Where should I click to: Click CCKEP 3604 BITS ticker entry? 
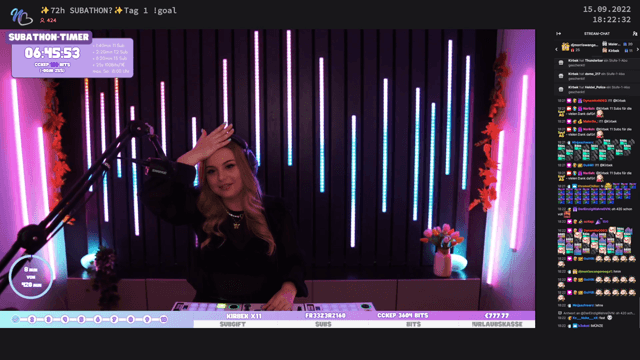[402, 316]
